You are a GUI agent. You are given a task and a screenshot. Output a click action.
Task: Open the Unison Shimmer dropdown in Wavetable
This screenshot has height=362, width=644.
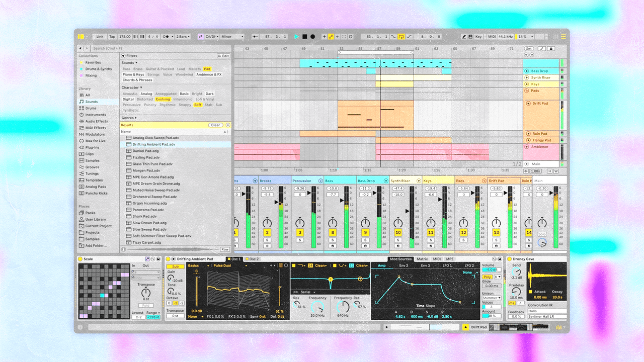[x=492, y=298]
